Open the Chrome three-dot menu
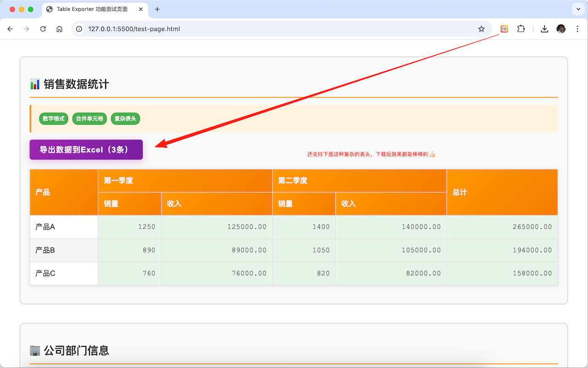Viewport: 588px width, 368px height. click(x=577, y=29)
